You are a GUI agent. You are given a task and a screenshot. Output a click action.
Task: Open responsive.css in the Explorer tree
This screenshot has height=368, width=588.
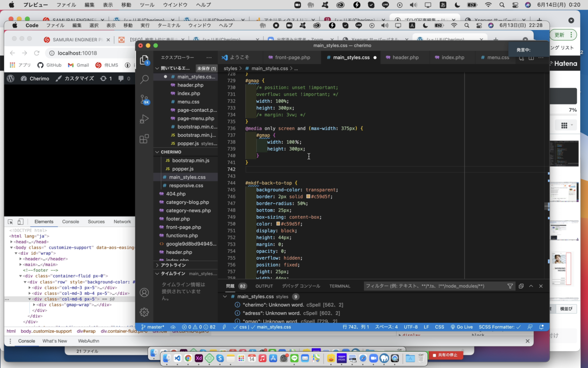(x=186, y=185)
